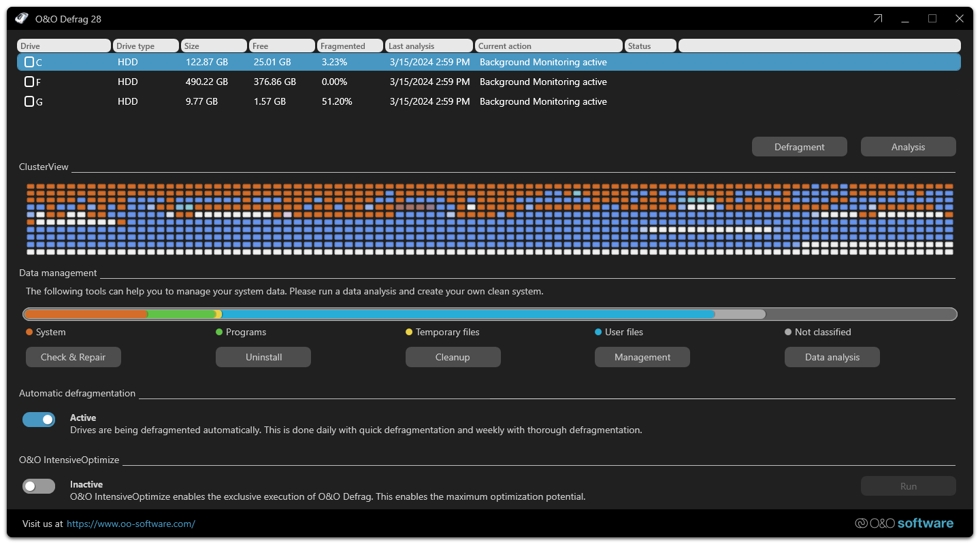980x544 pixels.
Task: Click the gray Not classified bar segment
Action: pyautogui.click(x=740, y=314)
